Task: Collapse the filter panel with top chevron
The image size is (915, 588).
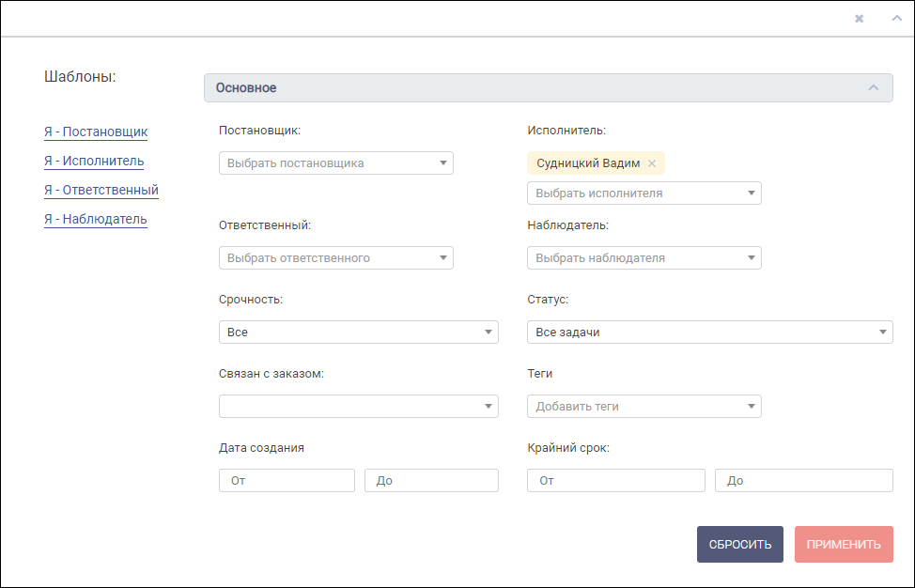Action: point(897,18)
